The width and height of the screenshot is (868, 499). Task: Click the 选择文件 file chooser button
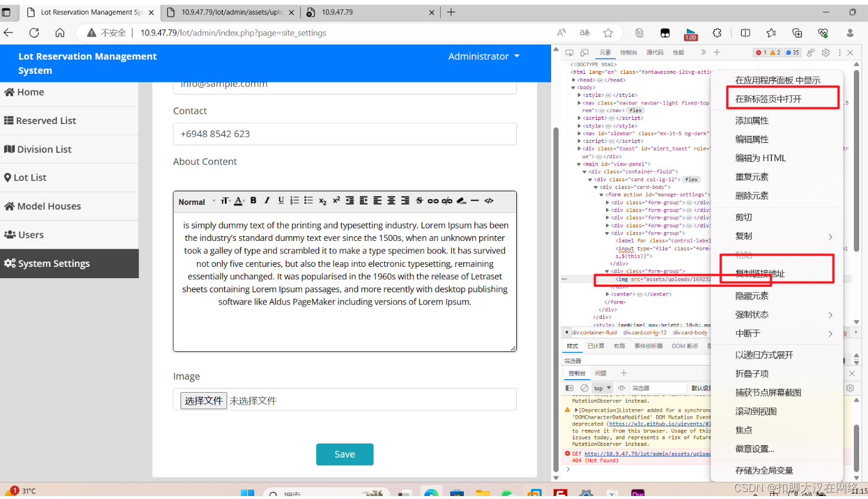204,401
